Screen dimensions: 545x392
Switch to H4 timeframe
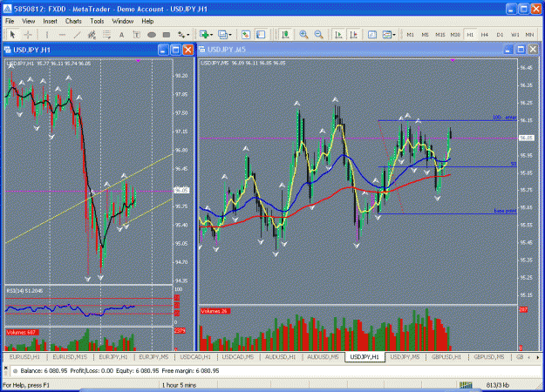(485, 35)
